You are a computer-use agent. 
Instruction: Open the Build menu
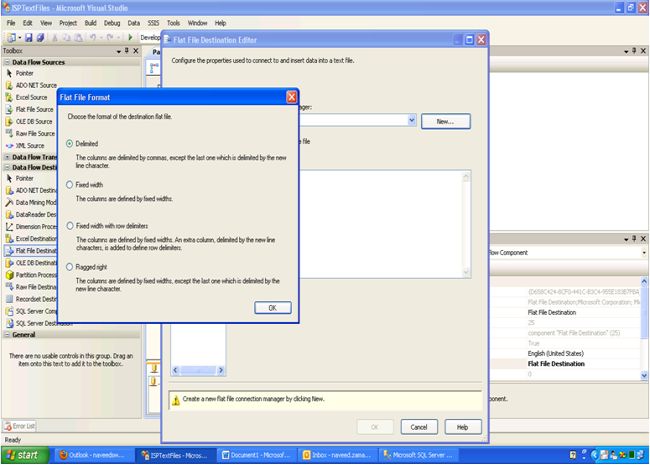click(x=90, y=23)
